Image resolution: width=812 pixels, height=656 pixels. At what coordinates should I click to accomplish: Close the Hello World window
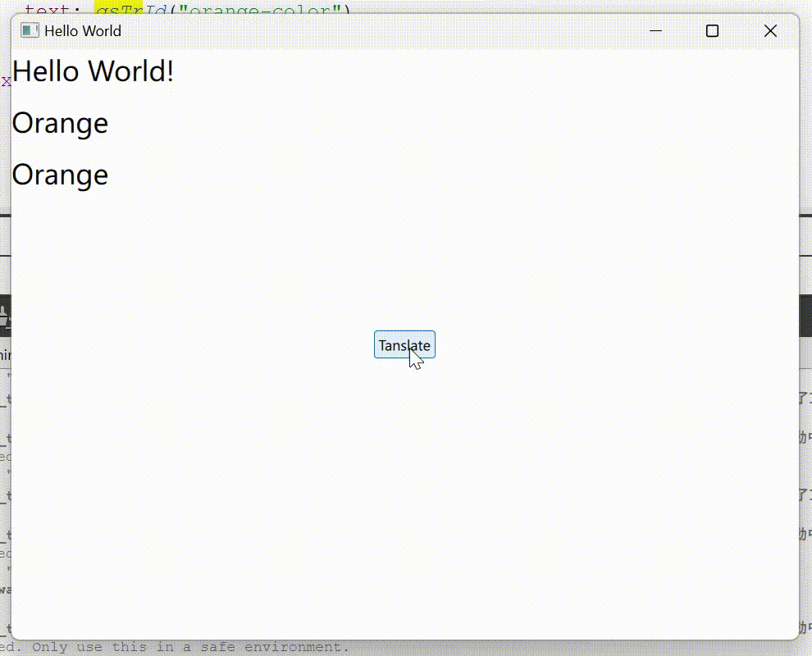click(x=769, y=31)
